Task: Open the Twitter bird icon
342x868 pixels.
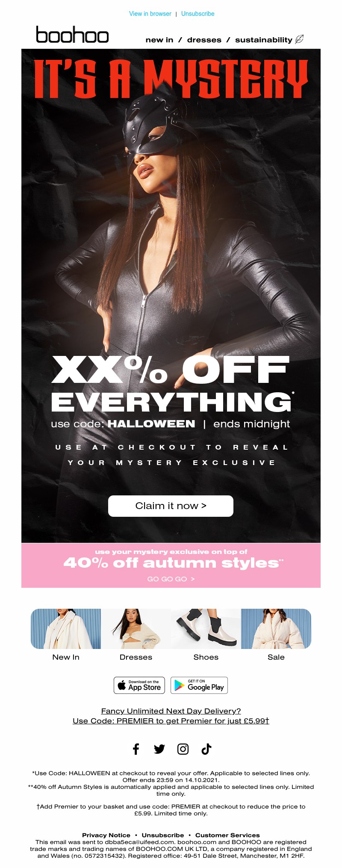Action: point(159,749)
